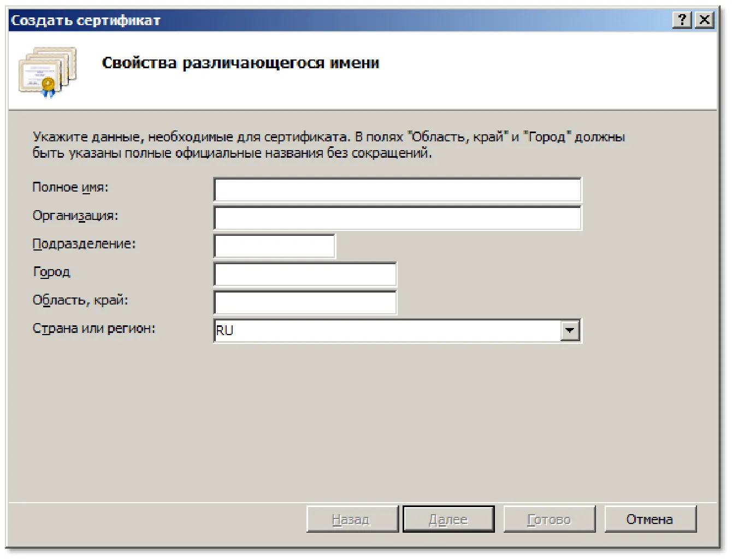Click the Свойства различающегося имени heading

coord(240,63)
